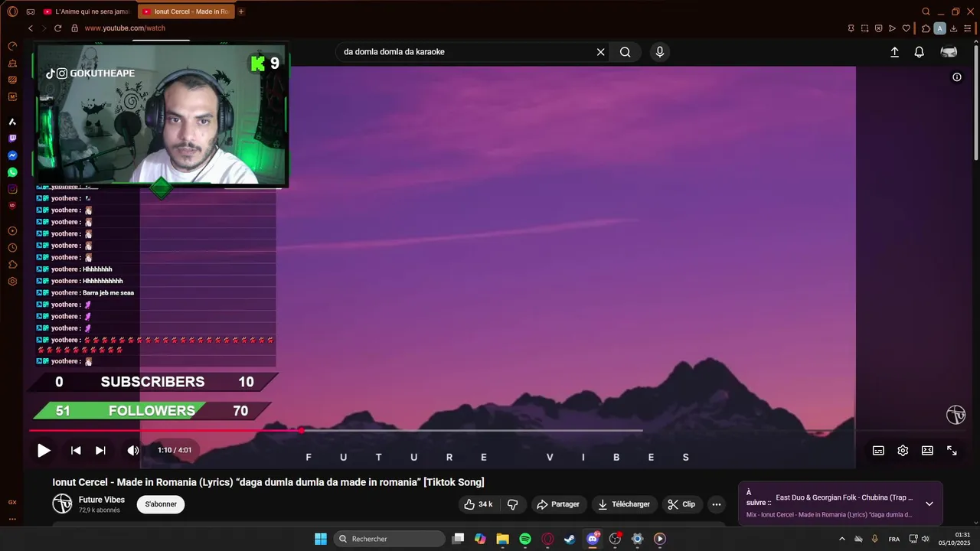Screen dimensions: 980x551
Task: Start voice search with microphone icon
Action: [659, 52]
